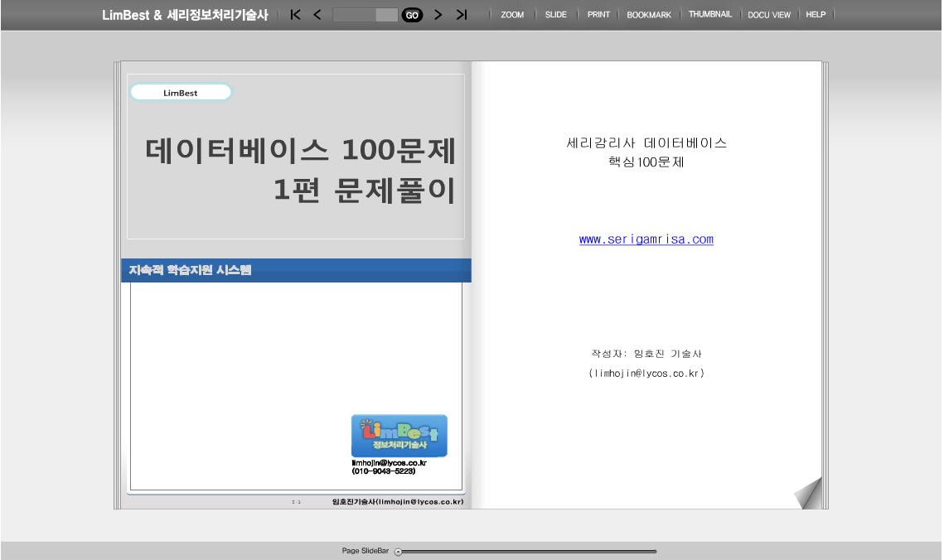
Task: Click the 데이터베이스 100문제 heading
Action: point(300,151)
